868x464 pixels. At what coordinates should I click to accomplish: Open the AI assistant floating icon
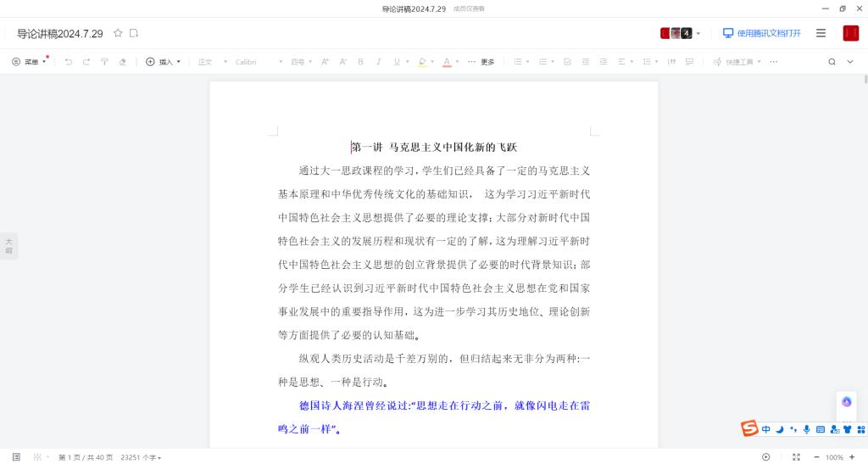(846, 402)
